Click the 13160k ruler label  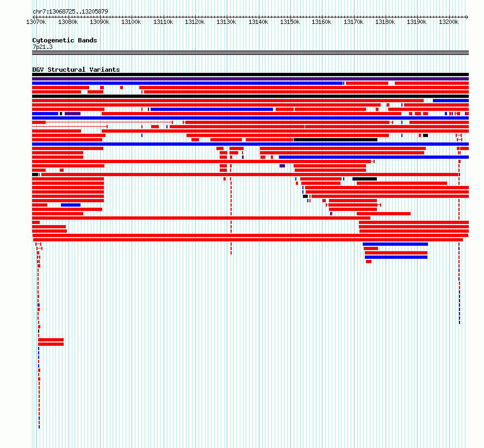tap(321, 22)
